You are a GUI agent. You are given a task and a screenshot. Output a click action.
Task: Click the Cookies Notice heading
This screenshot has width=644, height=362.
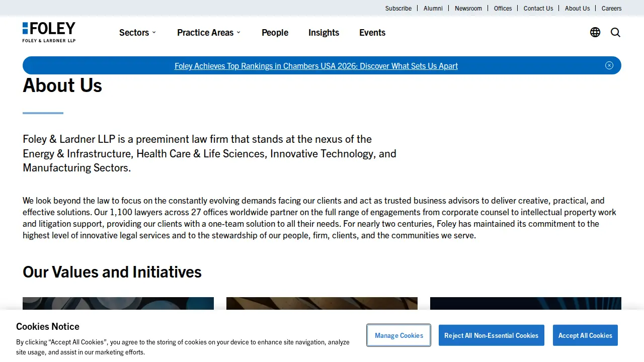[48, 326]
